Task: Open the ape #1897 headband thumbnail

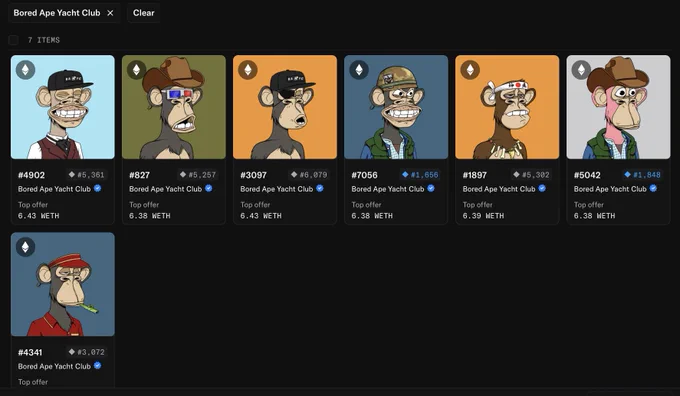Action: (x=507, y=107)
